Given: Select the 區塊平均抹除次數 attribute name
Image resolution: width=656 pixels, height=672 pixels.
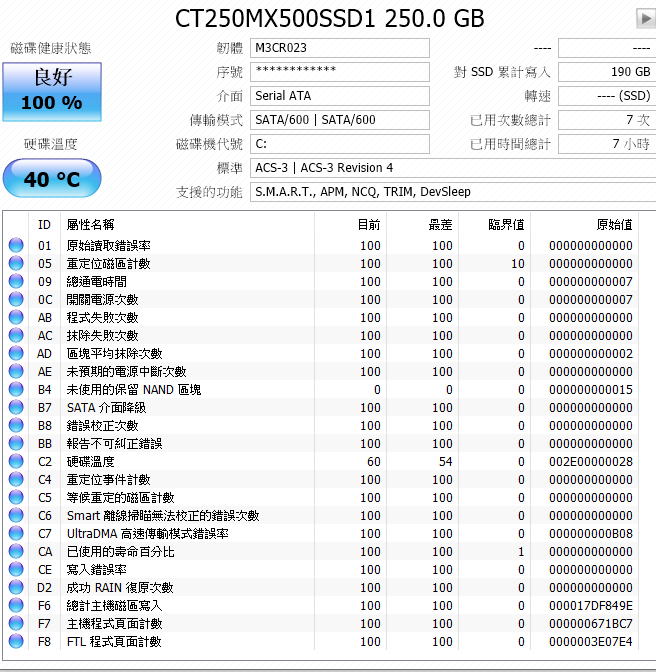Looking at the screenshot, I should [x=114, y=354].
